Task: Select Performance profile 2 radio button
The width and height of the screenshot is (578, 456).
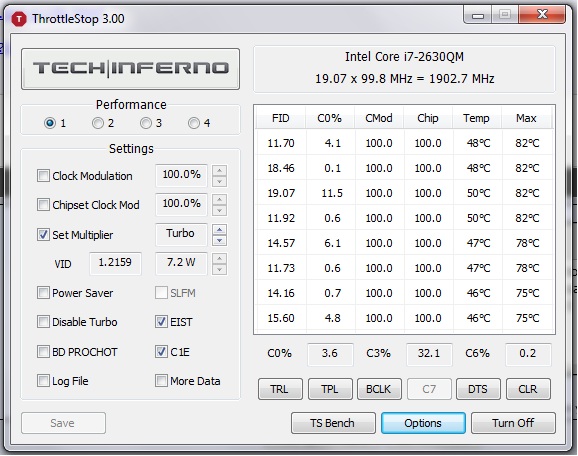Action: click(x=98, y=123)
